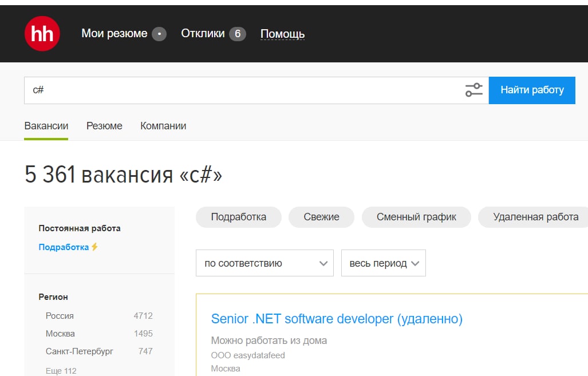Toggle the 'Сменный график' filter chip
This screenshot has height=376, width=588.
click(416, 217)
